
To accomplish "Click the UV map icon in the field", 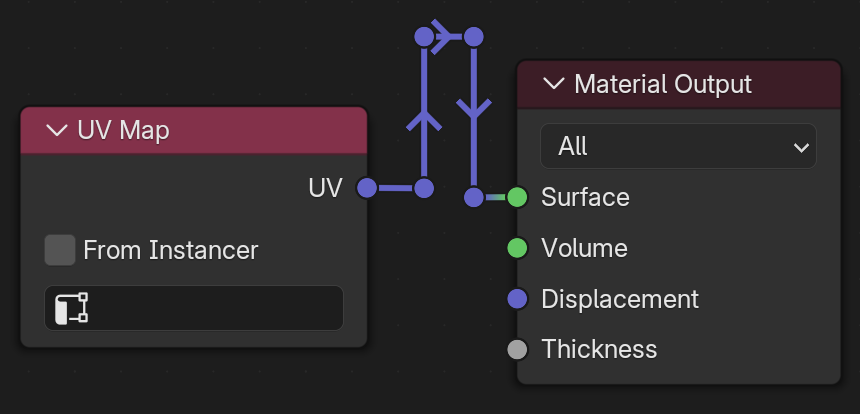I will [x=71, y=308].
